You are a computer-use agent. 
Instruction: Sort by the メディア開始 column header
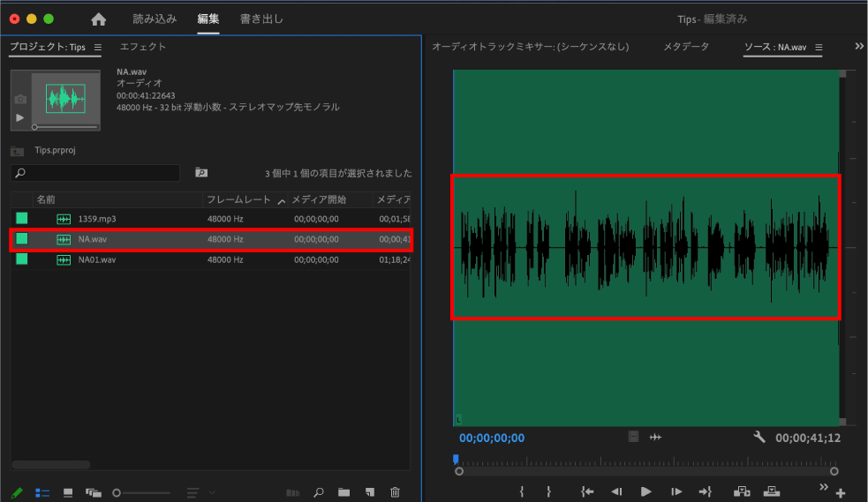[319, 199]
